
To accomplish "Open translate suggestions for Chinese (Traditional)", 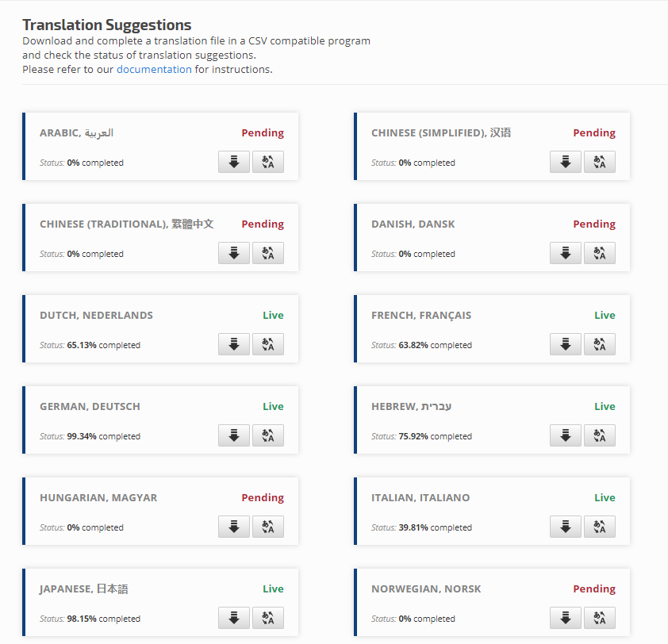I will pyautogui.click(x=267, y=253).
